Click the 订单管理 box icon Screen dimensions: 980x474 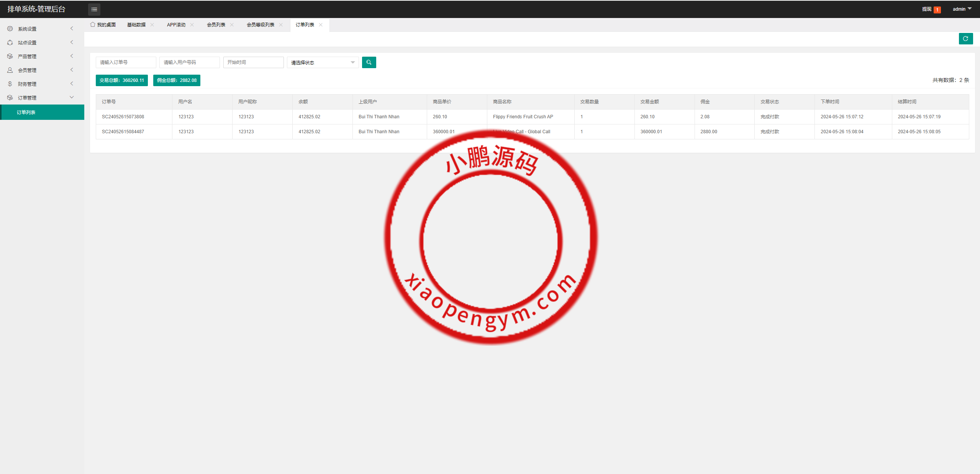click(10, 97)
